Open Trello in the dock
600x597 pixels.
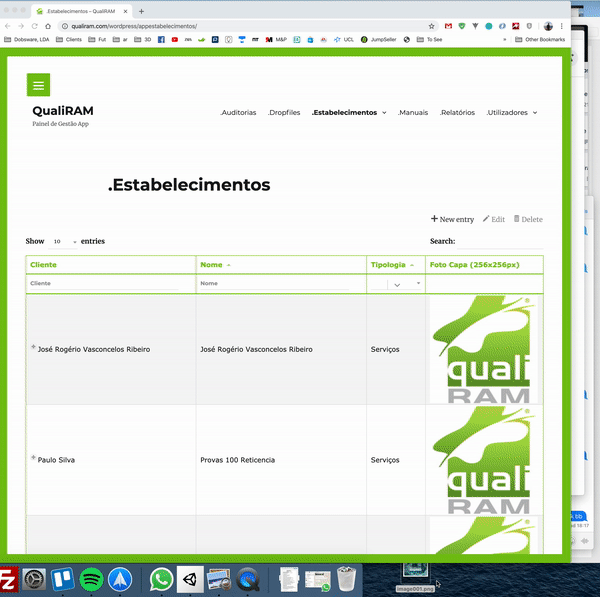63,579
